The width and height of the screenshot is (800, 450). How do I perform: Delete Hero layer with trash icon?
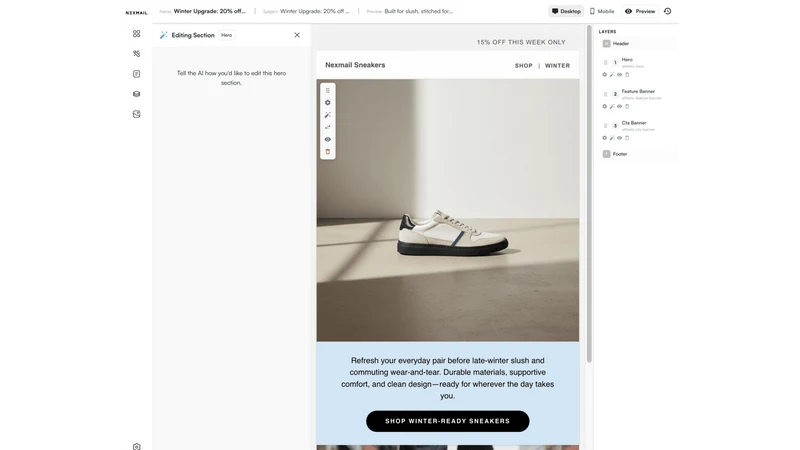(x=627, y=74)
